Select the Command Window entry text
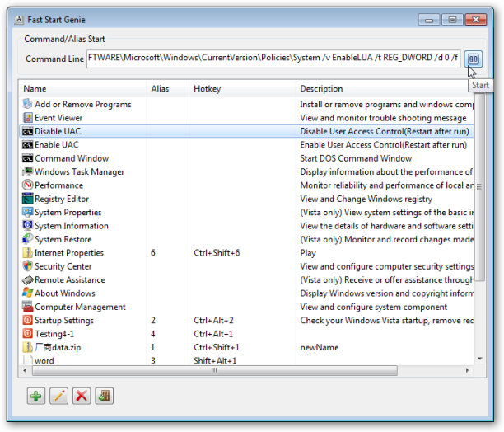This screenshot has width=504, height=432. tap(72, 158)
